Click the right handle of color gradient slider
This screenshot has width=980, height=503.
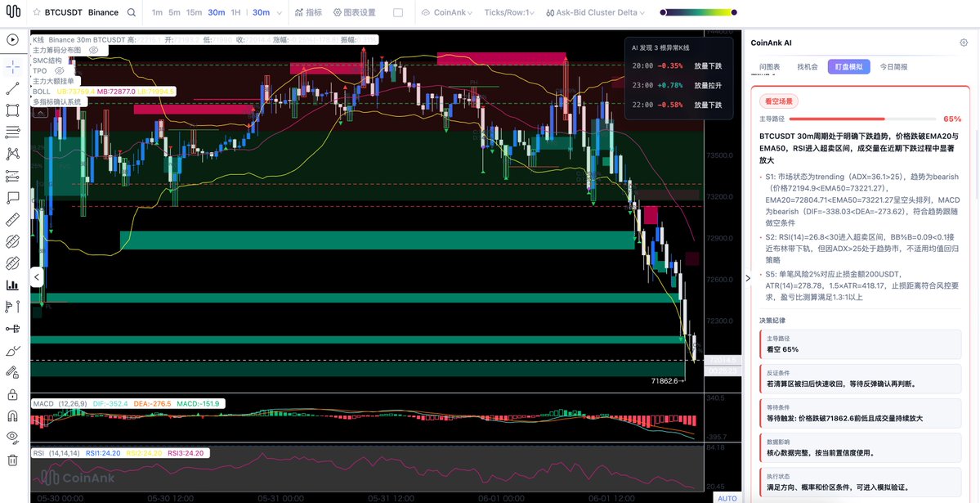(x=734, y=12)
